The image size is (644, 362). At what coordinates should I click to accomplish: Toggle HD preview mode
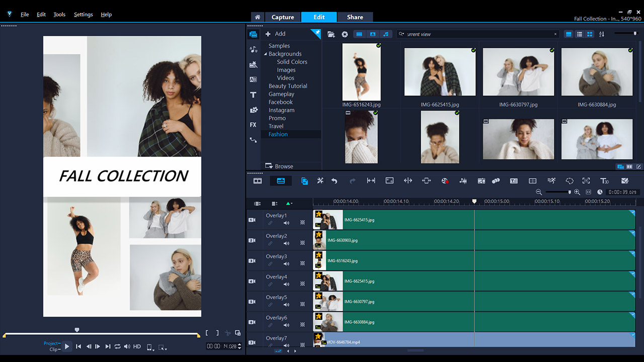click(137, 346)
